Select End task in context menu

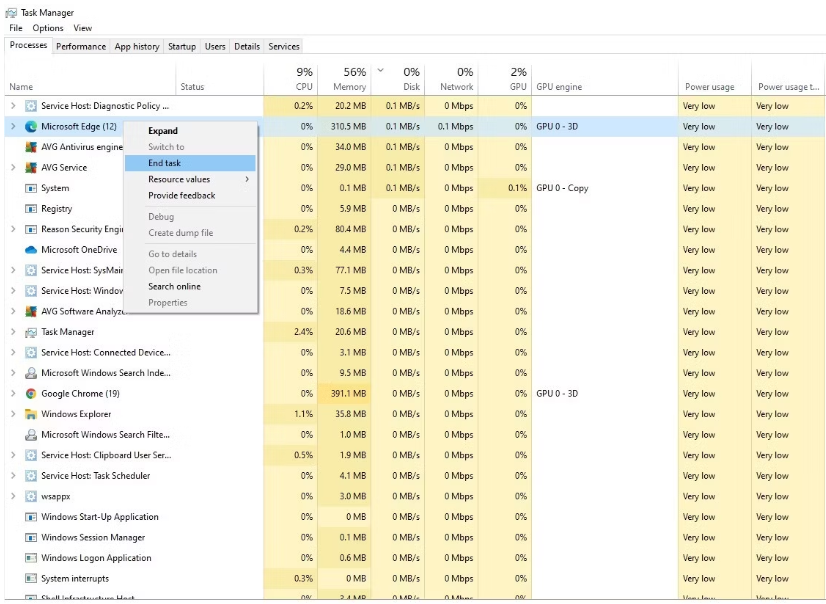[x=165, y=163]
